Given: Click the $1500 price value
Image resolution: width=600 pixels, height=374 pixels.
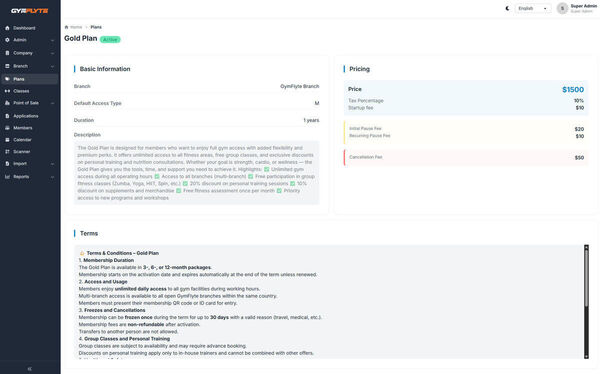Looking at the screenshot, I should click(x=573, y=90).
